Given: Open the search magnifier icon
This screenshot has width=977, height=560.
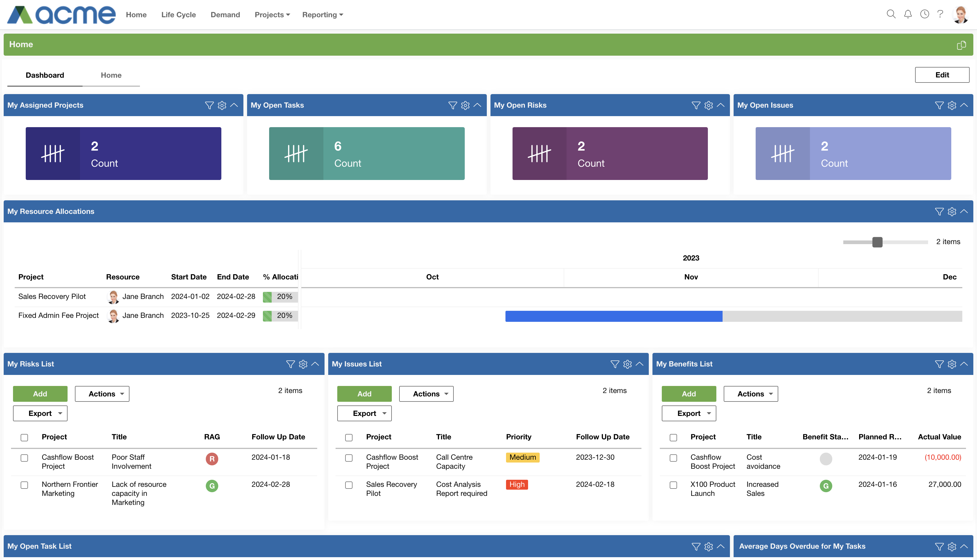Looking at the screenshot, I should 891,15.
